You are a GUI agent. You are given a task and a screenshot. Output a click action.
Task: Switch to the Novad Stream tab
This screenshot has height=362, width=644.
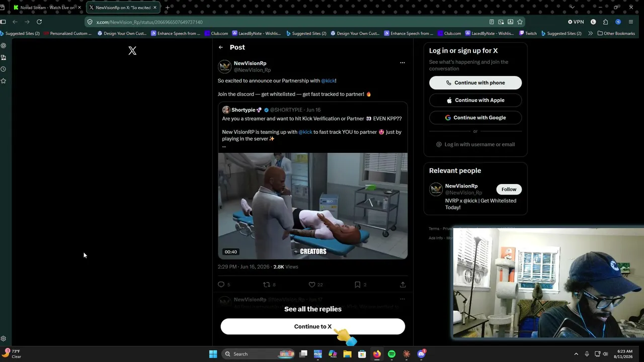click(x=47, y=8)
